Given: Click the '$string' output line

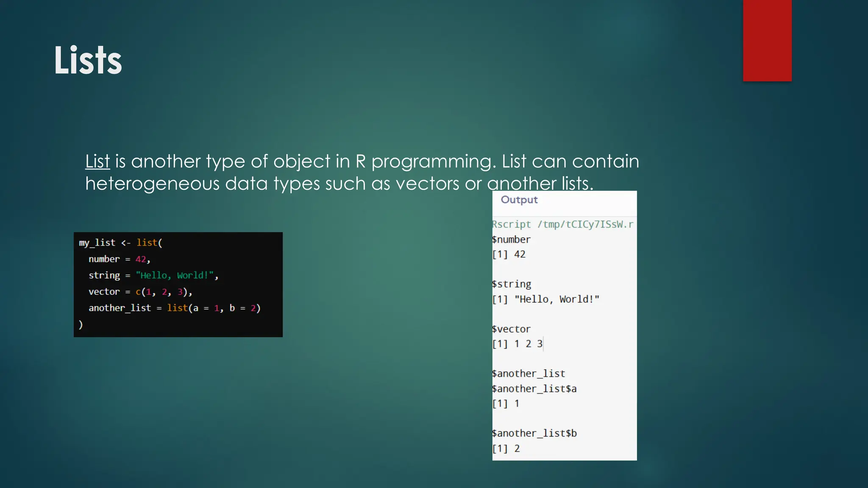Looking at the screenshot, I should tap(512, 284).
